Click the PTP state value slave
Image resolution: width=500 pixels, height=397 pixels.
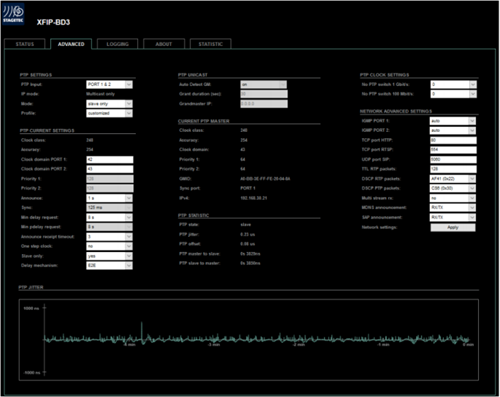pyautogui.click(x=246, y=225)
